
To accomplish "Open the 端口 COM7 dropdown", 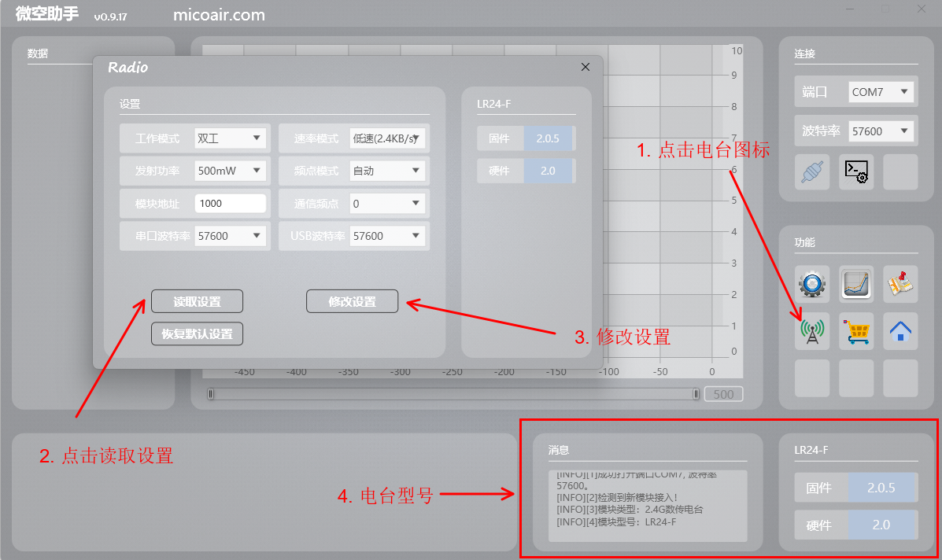I will pyautogui.click(x=881, y=92).
